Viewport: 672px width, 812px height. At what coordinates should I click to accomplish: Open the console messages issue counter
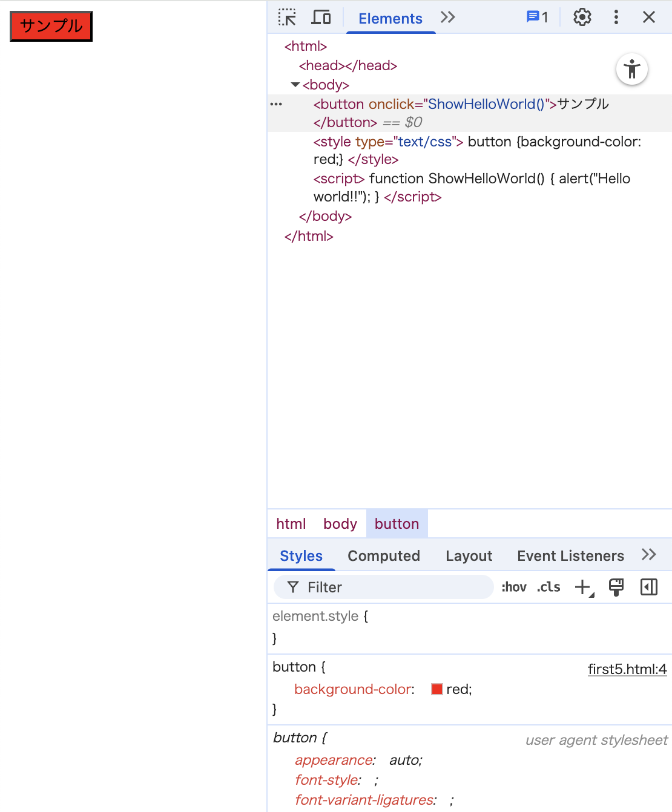pos(537,18)
